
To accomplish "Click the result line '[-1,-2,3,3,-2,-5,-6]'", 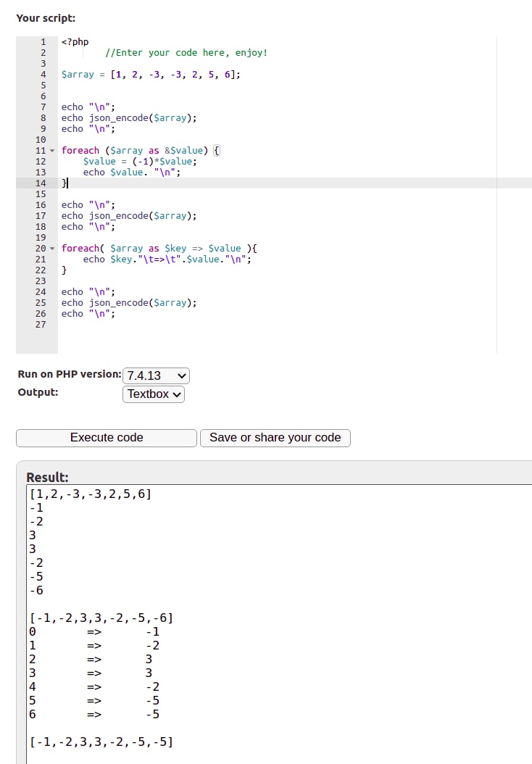I will (101, 618).
